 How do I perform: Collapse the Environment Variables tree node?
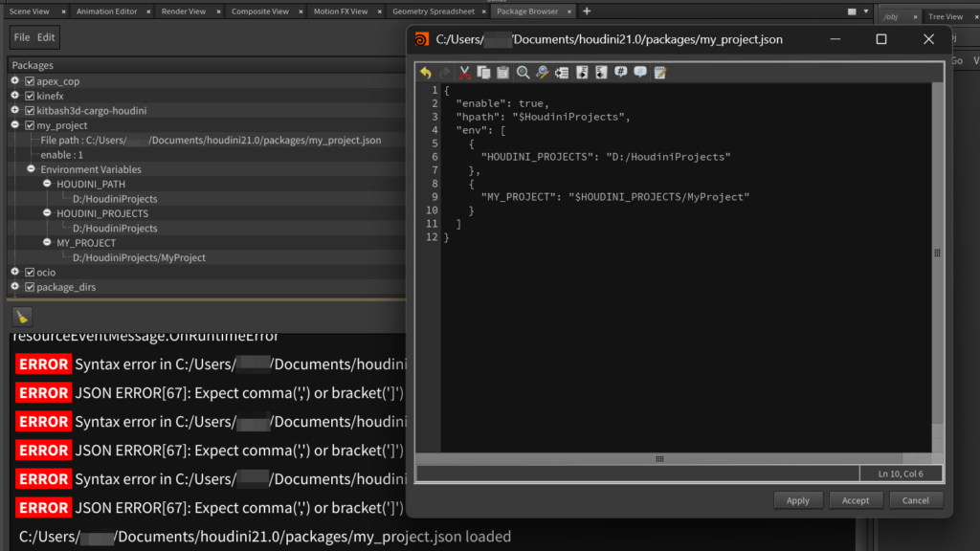pyautogui.click(x=31, y=169)
